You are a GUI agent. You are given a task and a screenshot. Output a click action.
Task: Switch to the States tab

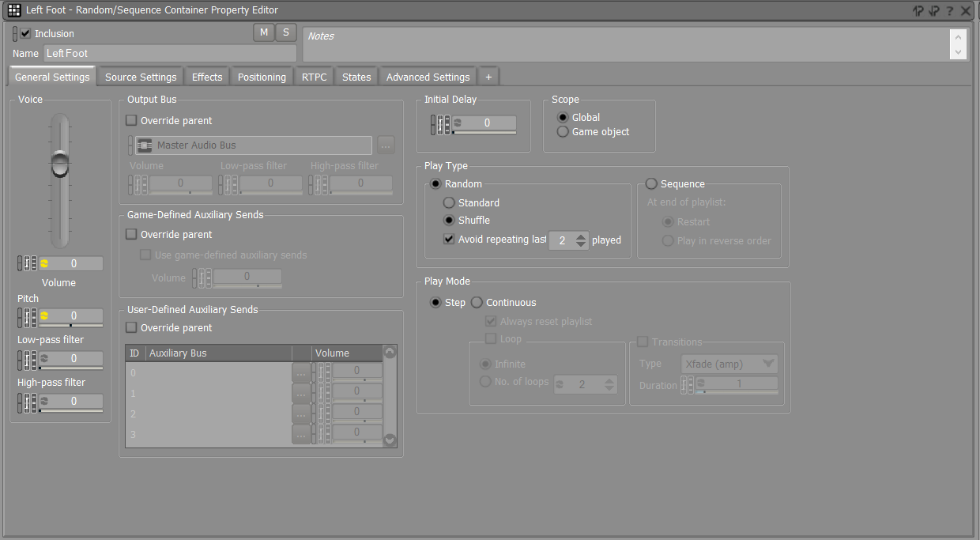(x=356, y=77)
